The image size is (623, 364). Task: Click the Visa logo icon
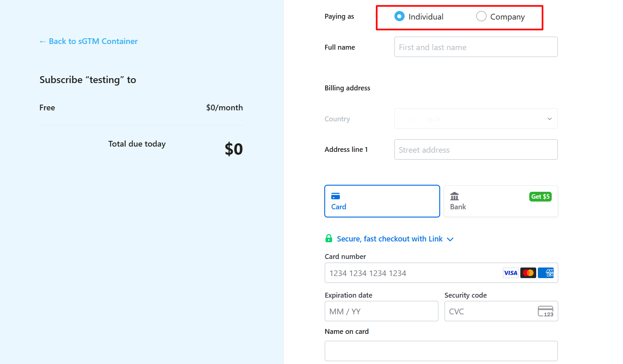pyautogui.click(x=511, y=273)
